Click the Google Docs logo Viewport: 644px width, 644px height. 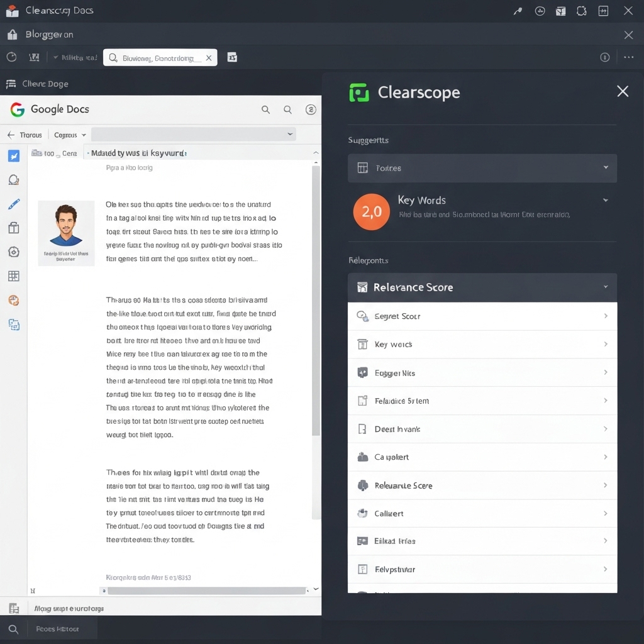click(17, 109)
